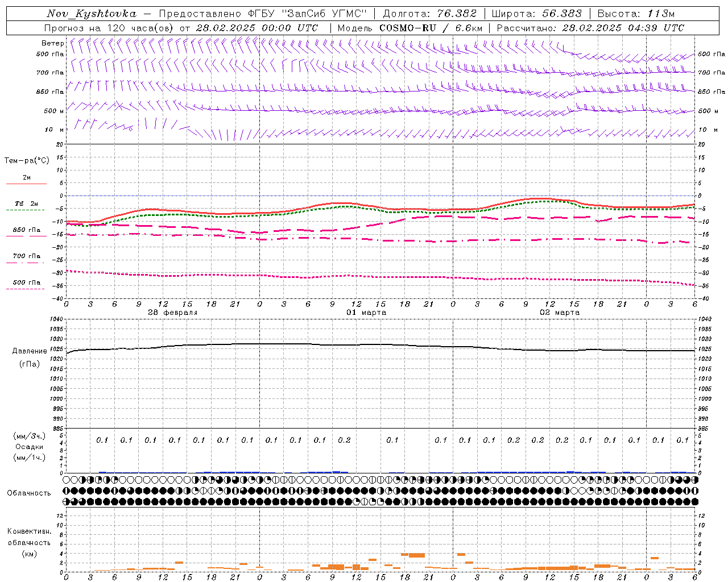The image size is (728, 582).
Task: Click the date label 28 февраля
Action: [173, 313]
